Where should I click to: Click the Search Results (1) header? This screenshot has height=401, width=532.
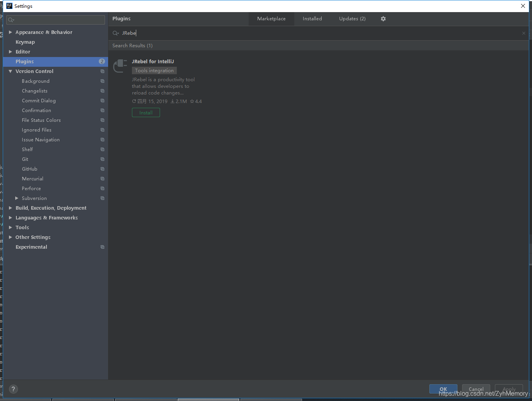coord(132,46)
